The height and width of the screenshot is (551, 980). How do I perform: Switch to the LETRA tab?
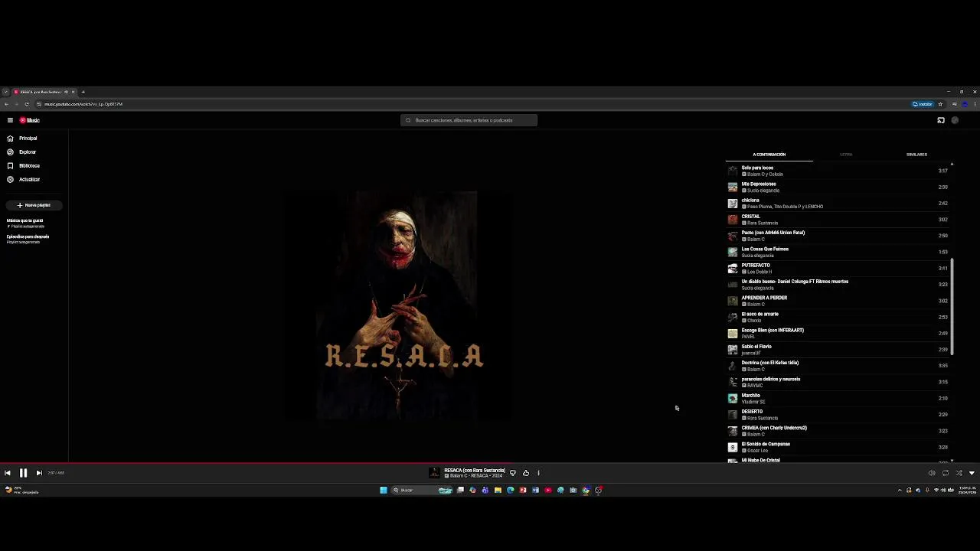click(846, 155)
